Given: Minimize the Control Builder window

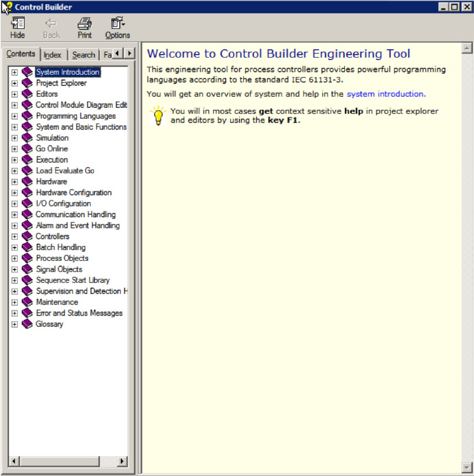Looking at the screenshot, I should tap(443, 7).
